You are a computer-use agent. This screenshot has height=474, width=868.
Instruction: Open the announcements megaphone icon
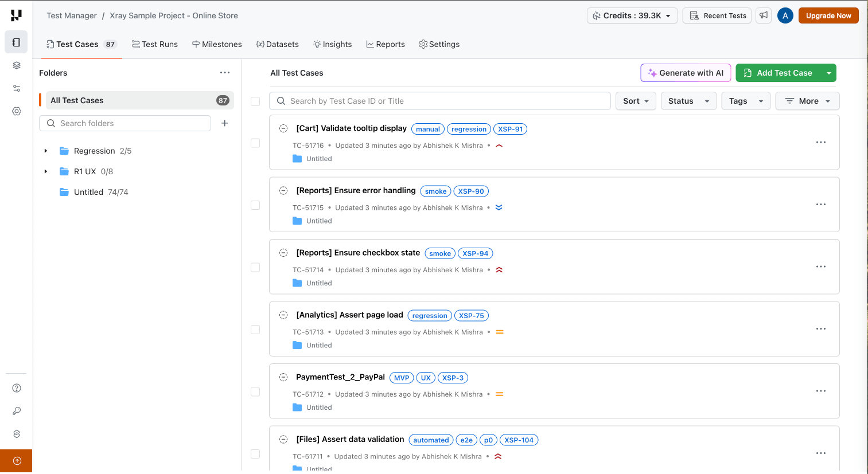click(x=764, y=15)
